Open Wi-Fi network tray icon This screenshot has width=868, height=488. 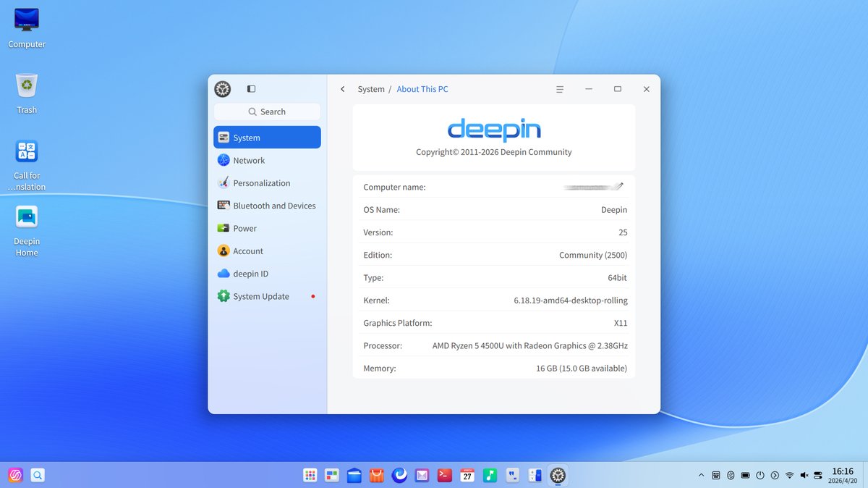[x=789, y=475]
